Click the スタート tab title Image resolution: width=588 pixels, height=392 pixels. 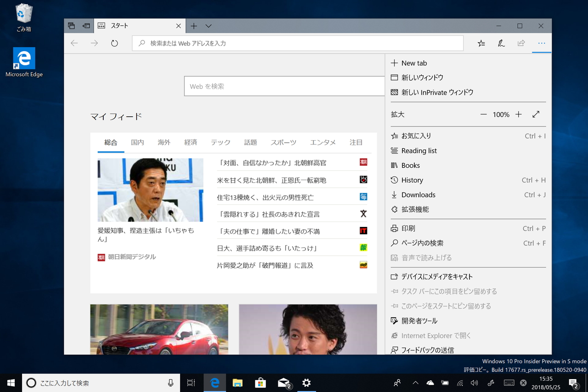[x=119, y=26]
